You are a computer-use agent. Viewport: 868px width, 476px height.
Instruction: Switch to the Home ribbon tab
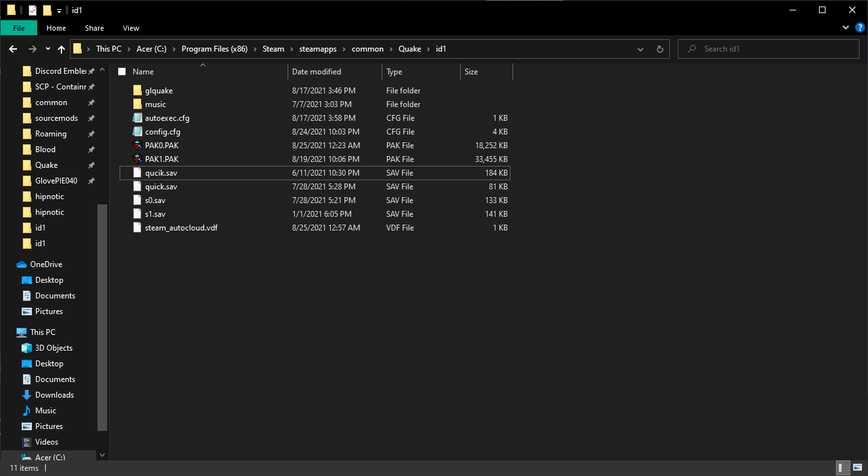(x=56, y=28)
